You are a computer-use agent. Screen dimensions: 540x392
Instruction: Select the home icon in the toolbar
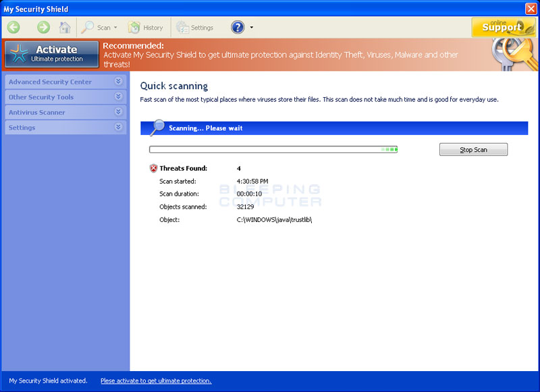[x=64, y=27]
